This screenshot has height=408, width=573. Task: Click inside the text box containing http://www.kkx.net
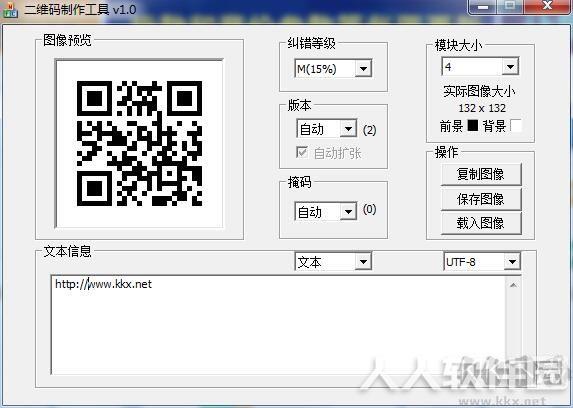pos(278,325)
